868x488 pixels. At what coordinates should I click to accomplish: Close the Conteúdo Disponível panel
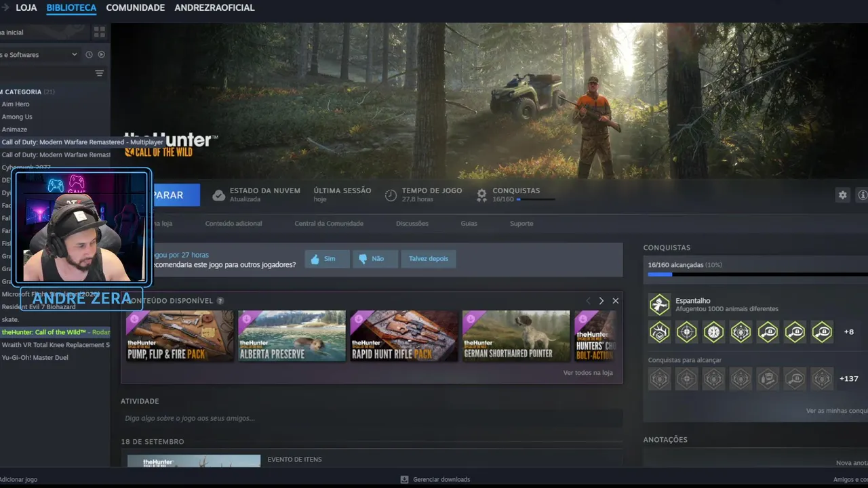tap(616, 301)
